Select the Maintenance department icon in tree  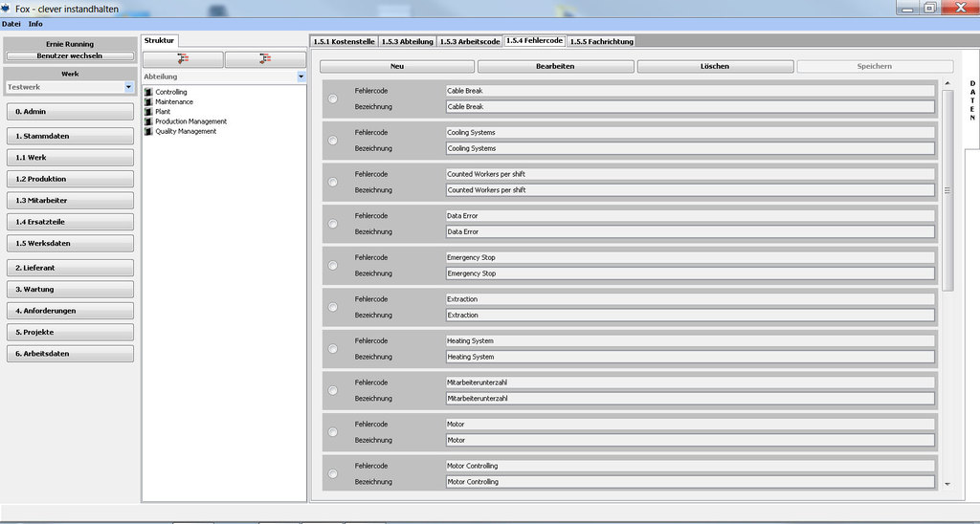coord(148,102)
